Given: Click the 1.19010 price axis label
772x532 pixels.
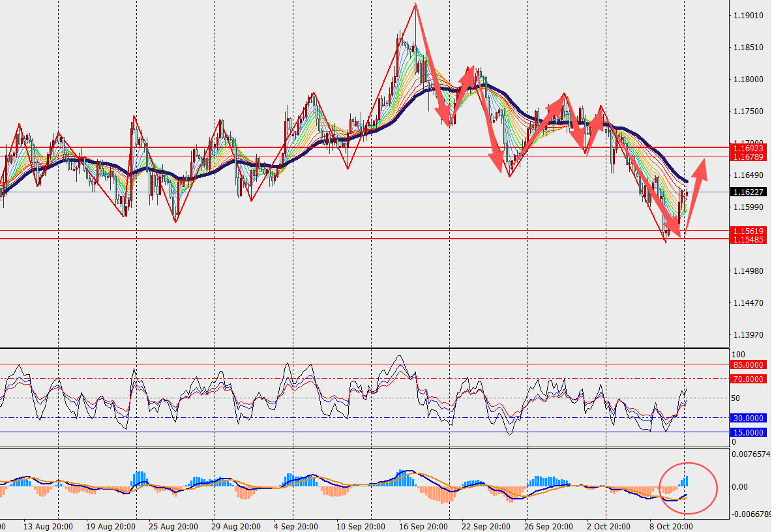Looking at the screenshot, I should pyautogui.click(x=747, y=16).
